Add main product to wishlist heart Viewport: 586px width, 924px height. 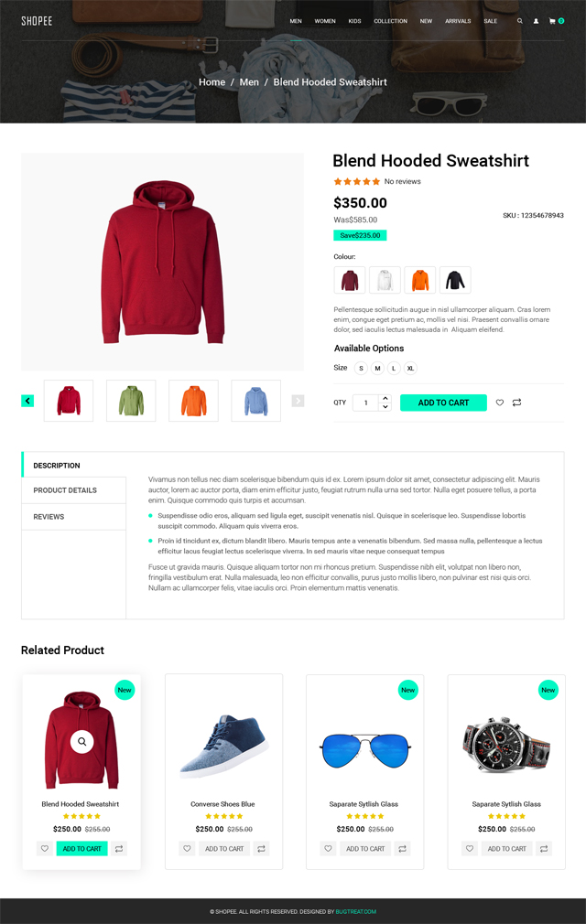point(500,403)
